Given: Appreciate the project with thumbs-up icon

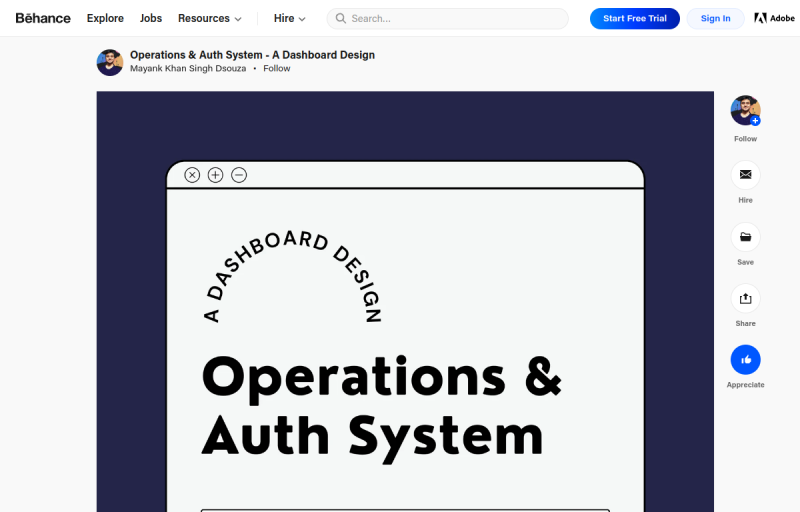Looking at the screenshot, I should 745,360.
